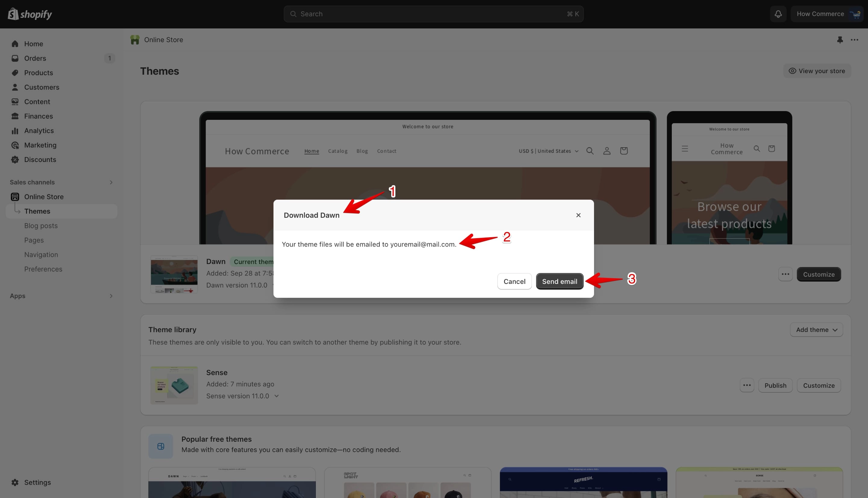Open USD United States currency dropdown in preview
The width and height of the screenshot is (868, 498).
(x=548, y=151)
